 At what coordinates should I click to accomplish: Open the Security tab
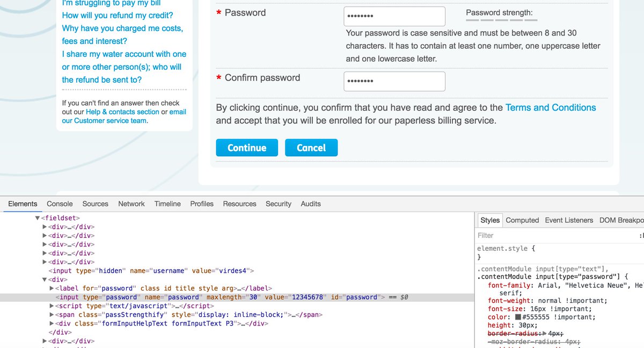click(x=279, y=204)
